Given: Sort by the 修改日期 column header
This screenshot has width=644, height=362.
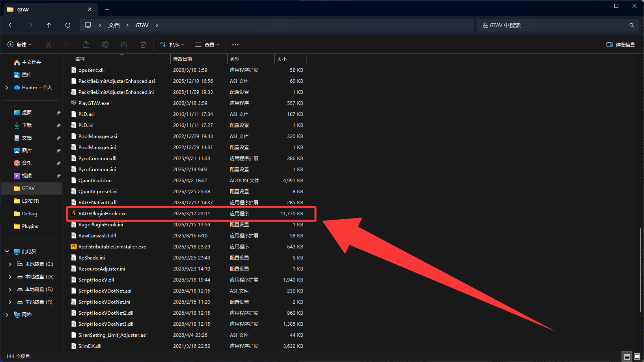Looking at the screenshot, I should point(183,59).
